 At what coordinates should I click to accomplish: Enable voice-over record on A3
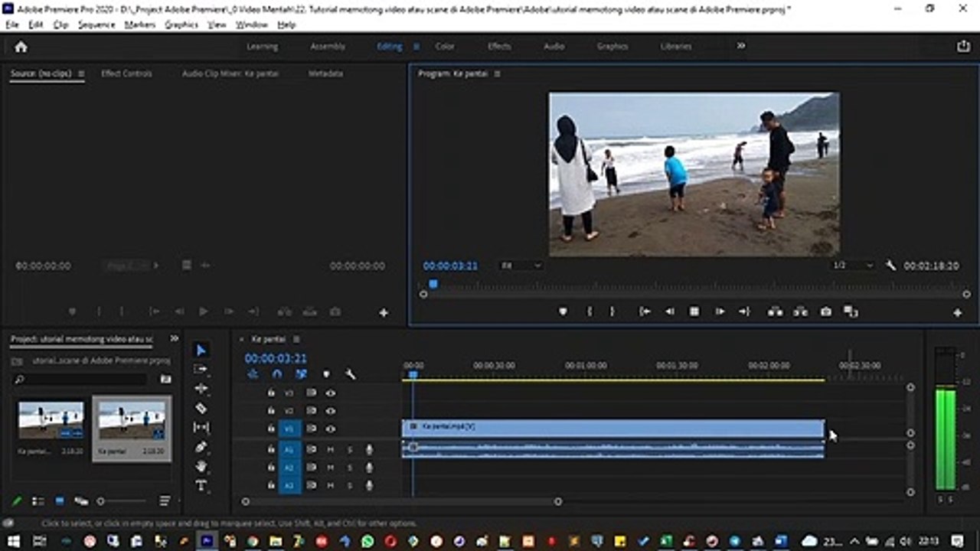tap(369, 486)
